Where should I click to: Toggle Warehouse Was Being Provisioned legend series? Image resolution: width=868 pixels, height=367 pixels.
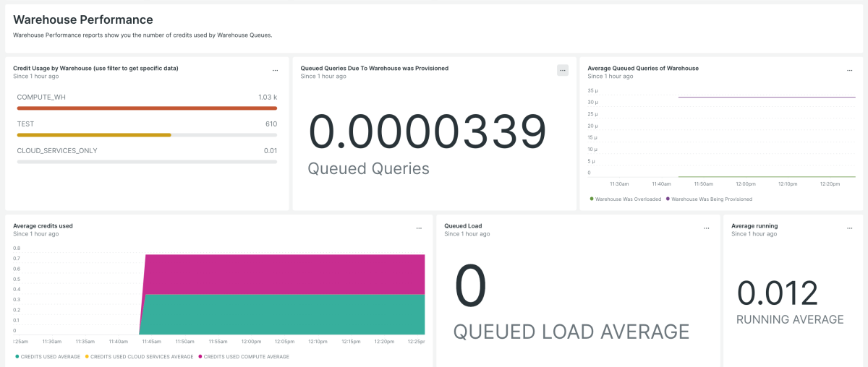pos(712,199)
